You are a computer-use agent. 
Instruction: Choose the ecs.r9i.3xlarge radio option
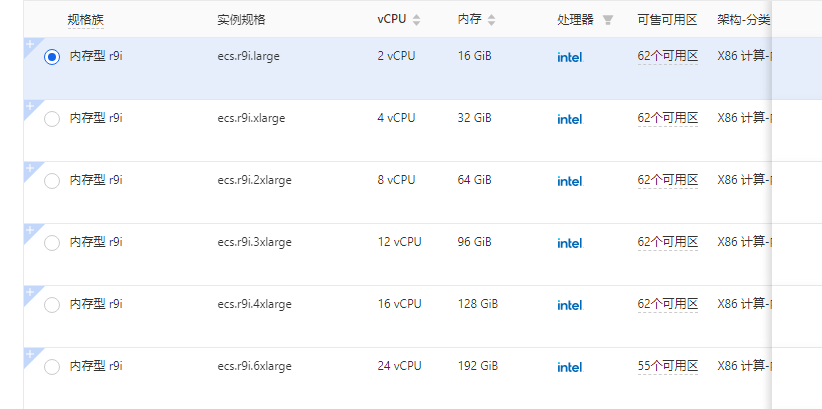click(52, 243)
